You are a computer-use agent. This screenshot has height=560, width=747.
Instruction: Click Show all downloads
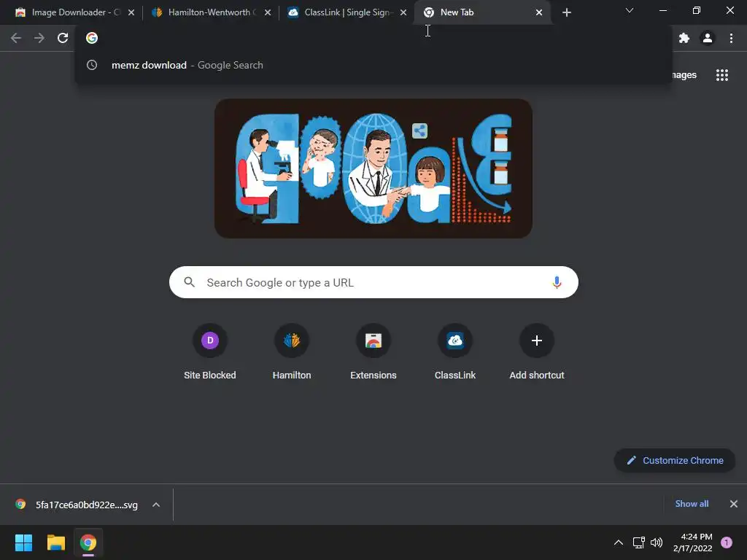coord(692,504)
